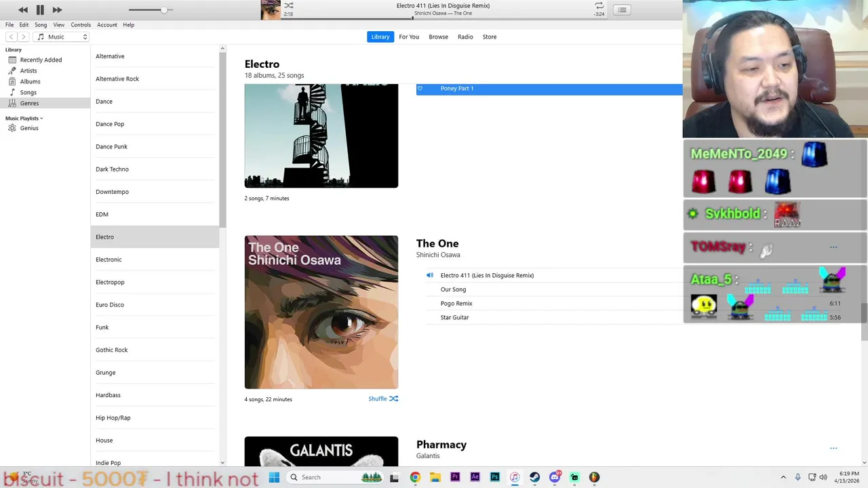Image resolution: width=868 pixels, height=488 pixels.
Task: Click the speaker icon beside Electro 411
Action: click(x=429, y=275)
